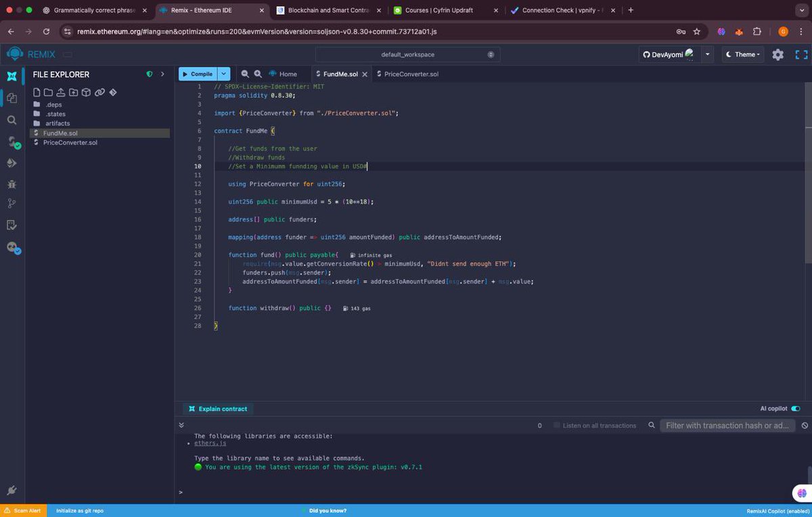Screen dimensions: 812x517
Task: Open Remix settings via the gear icon
Action: click(777, 54)
